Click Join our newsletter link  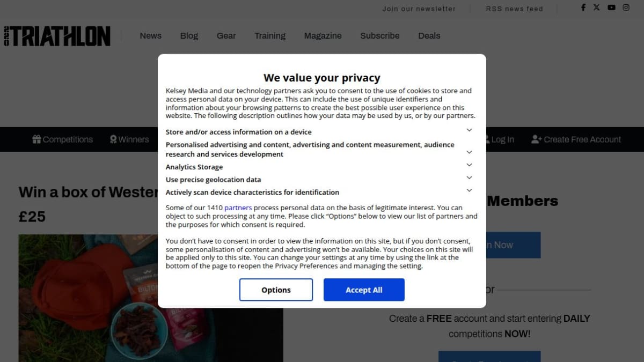(x=419, y=9)
